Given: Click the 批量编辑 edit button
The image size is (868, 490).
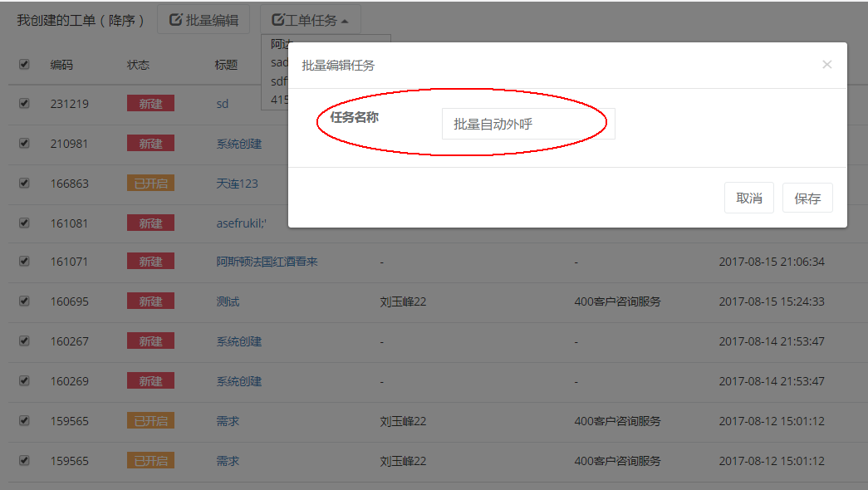Looking at the screenshot, I should (x=204, y=20).
